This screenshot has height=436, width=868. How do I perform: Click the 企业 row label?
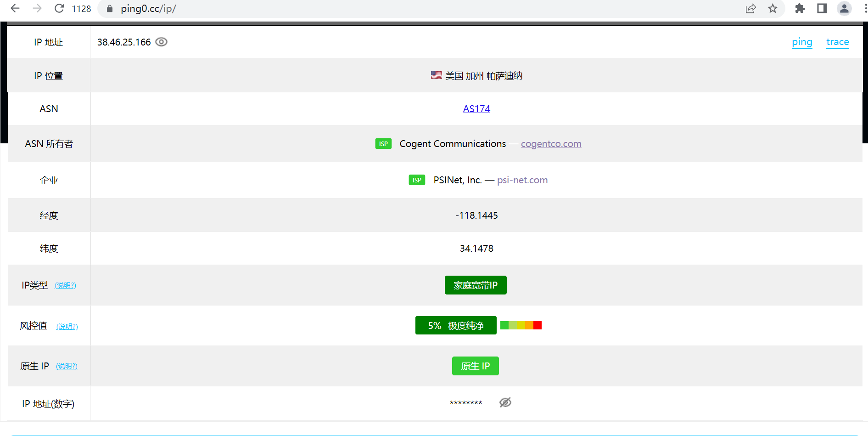(49, 181)
